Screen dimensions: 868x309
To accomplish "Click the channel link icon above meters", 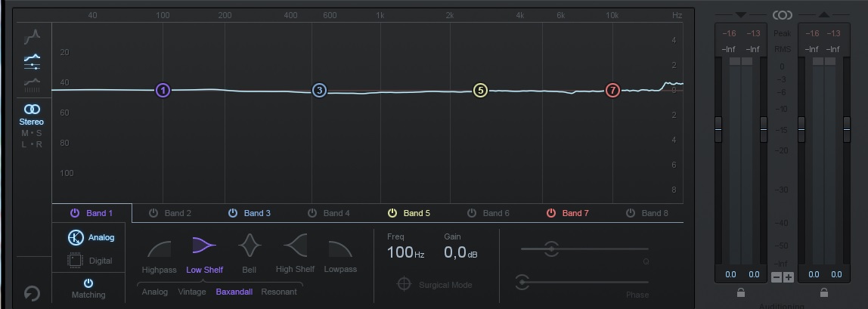I will click(x=782, y=15).
